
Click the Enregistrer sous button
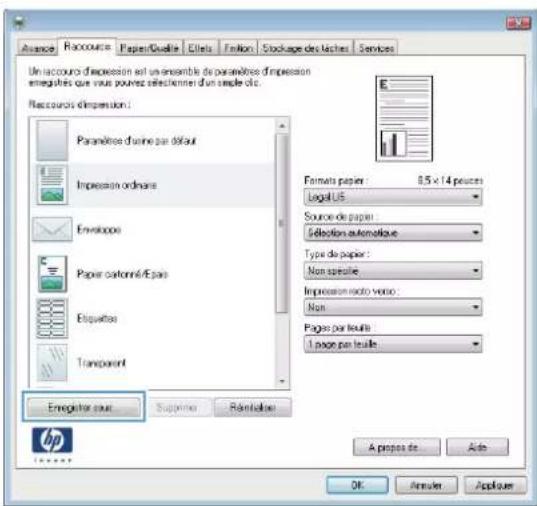click(84, 407)
